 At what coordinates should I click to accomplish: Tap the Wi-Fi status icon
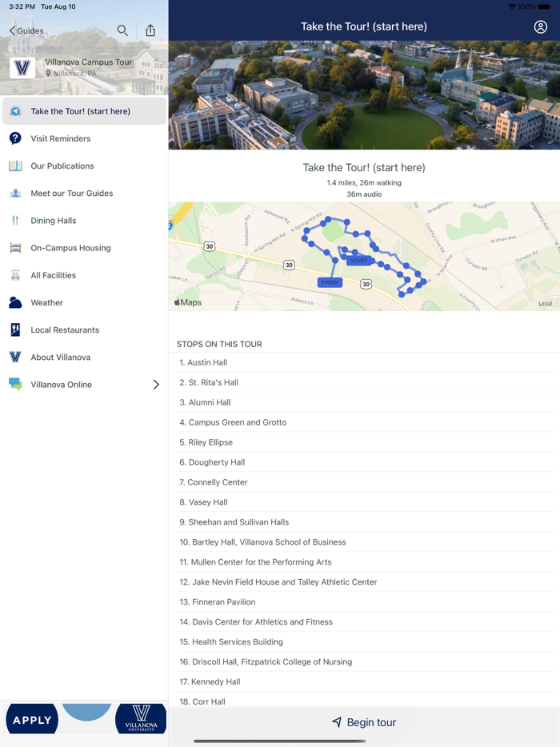coord(512,6)
